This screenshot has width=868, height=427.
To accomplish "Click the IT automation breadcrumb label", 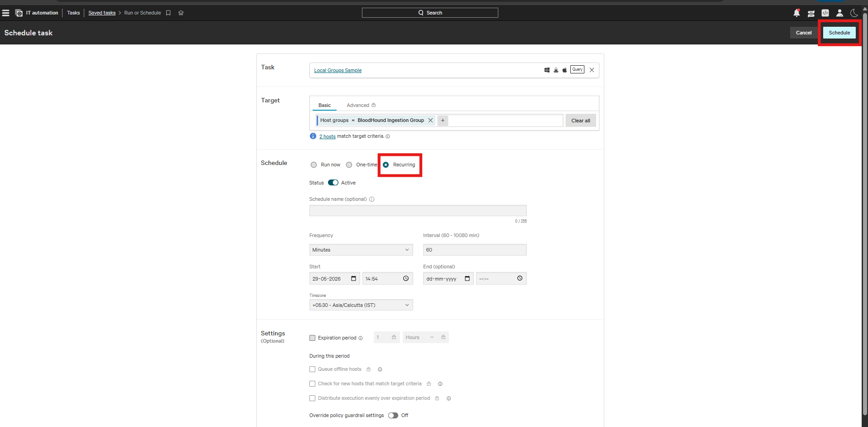I will click(42, 13).
